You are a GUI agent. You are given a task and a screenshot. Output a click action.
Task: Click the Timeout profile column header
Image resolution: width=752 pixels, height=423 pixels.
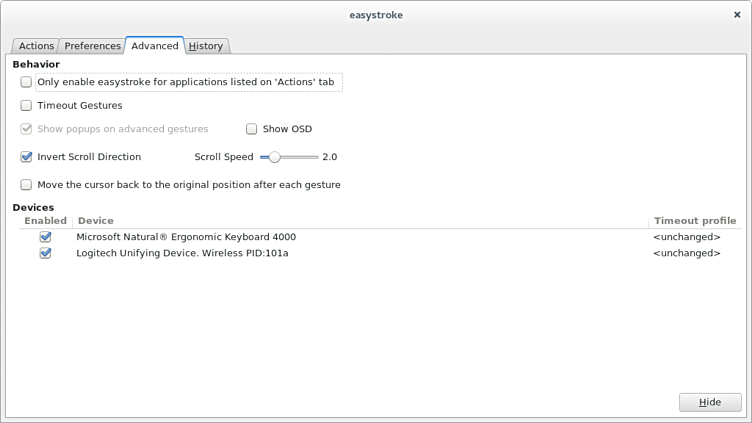[x=694, y=221]
